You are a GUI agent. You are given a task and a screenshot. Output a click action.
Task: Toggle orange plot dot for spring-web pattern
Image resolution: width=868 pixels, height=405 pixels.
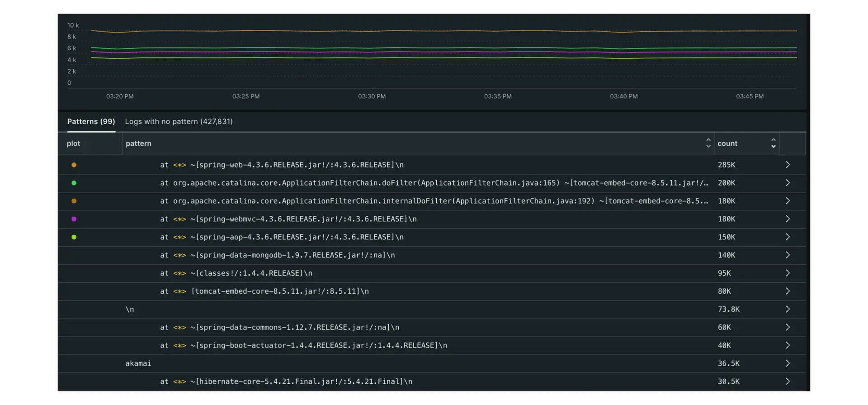pos(74,165)
